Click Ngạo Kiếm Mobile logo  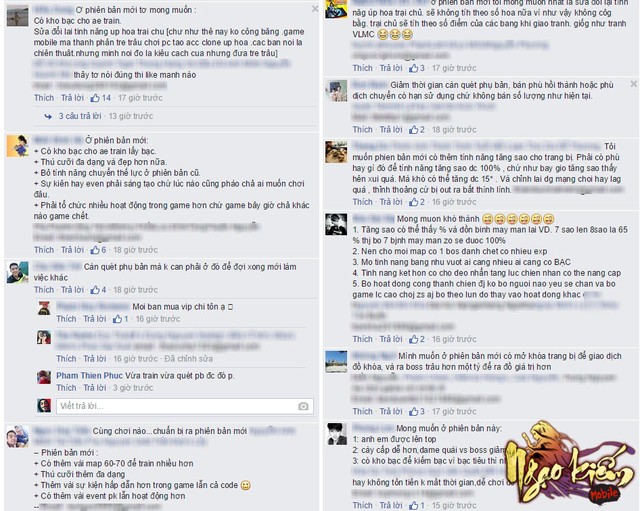[x=569, y=463]
